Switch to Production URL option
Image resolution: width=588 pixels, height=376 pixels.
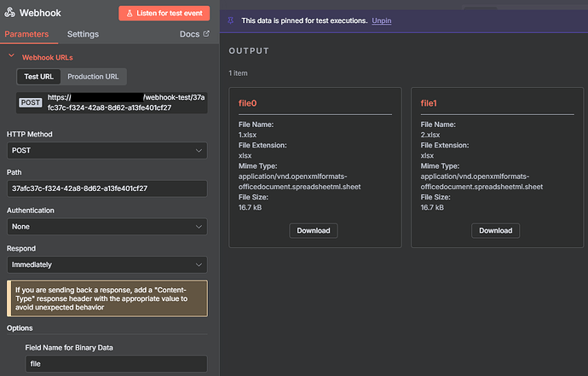click(x=94, y=77)
